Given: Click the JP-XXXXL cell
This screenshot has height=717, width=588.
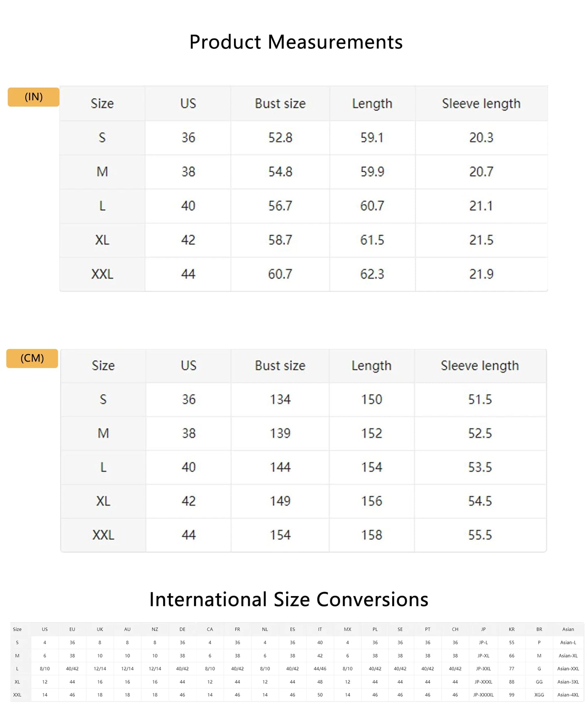Looking at the screenshot, I should click(483, 695).
